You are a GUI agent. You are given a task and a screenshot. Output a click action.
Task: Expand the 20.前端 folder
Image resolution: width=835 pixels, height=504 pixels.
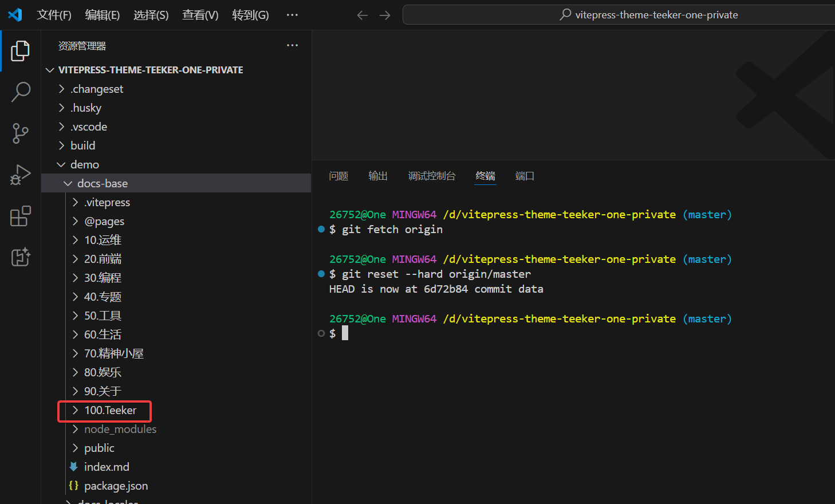pos(176,259)
